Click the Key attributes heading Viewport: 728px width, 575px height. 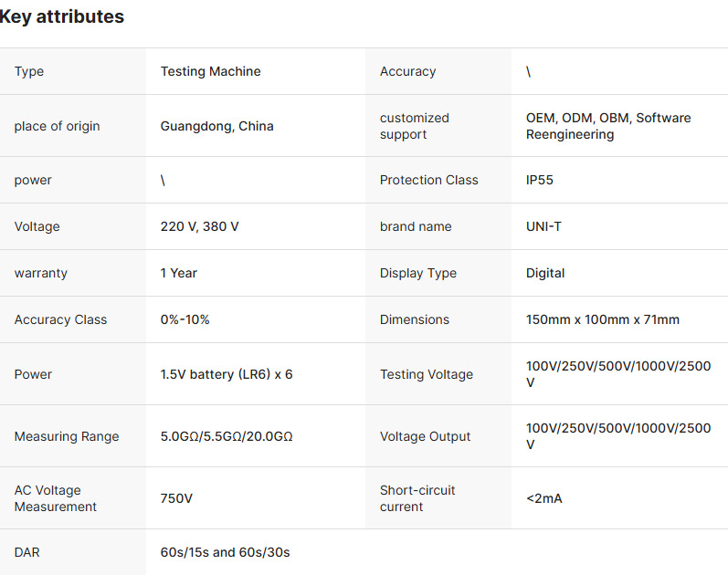coord(62,16)
